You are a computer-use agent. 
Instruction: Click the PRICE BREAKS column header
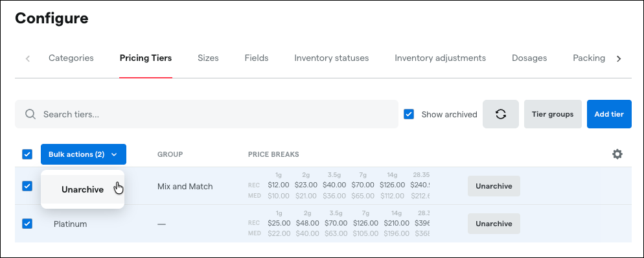(x=273, y=154)
